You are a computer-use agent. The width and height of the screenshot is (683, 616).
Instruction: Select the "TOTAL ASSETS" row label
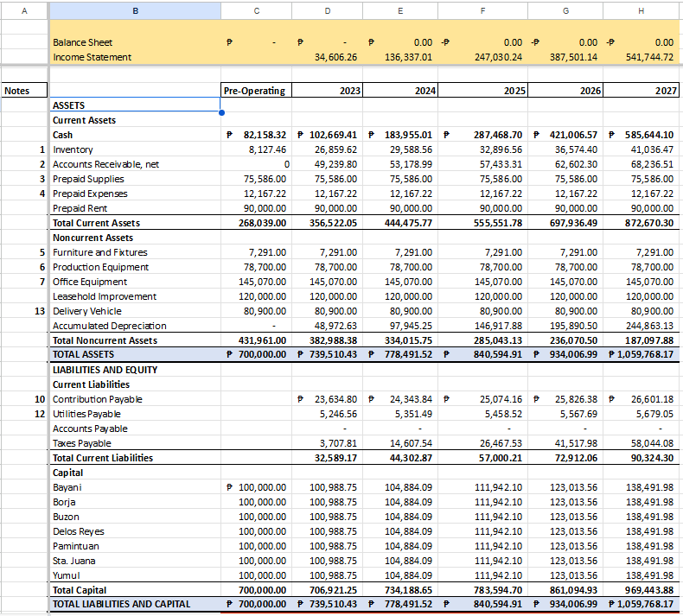[x=84, y=354]
